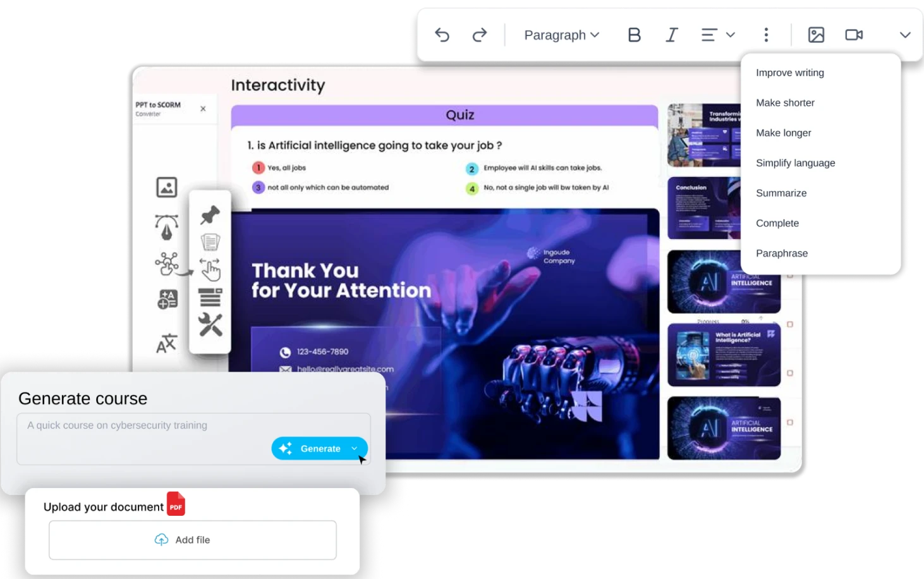The width and height of the screenshot is (924, 579).
Task: Select Summarize from the AI writing menu
Action: pyautogui.click(x=781, y=193)
